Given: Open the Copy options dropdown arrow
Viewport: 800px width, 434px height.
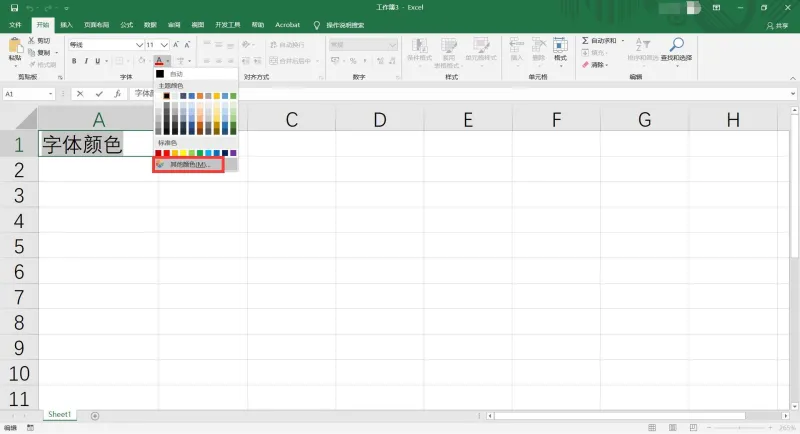Looking at the screenshot, I should 56,53.
